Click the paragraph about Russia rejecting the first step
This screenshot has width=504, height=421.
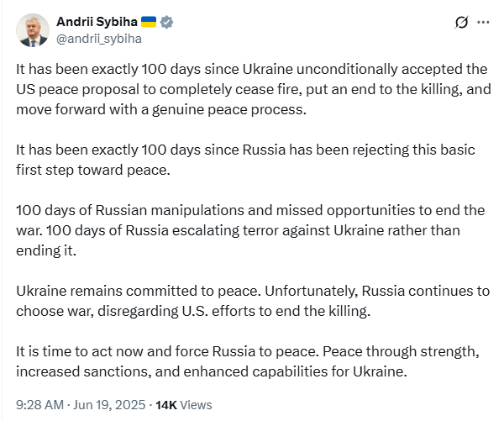coord(245,159)
